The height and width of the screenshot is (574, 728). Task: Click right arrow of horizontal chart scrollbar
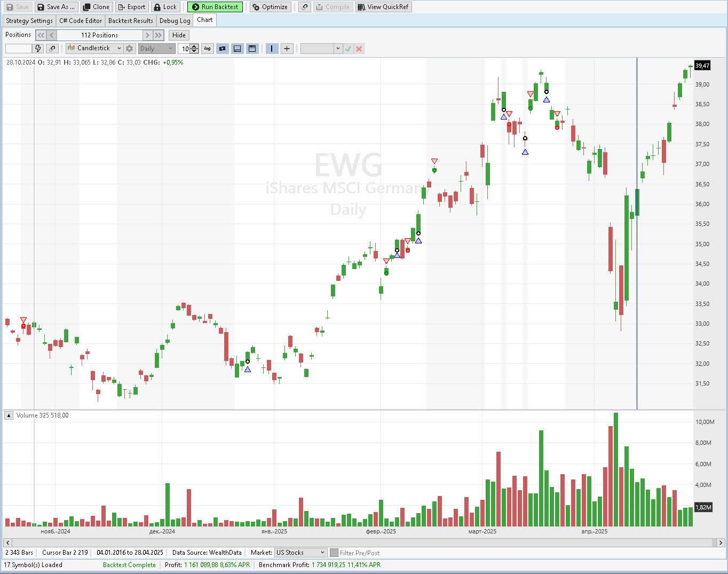click(721, 542)
